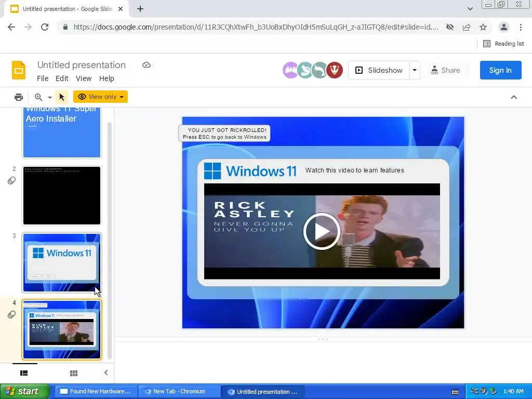The height and width of the screenshot is (399, 532).
Task: Switch to filmstrip view
Action: point(24,373)
